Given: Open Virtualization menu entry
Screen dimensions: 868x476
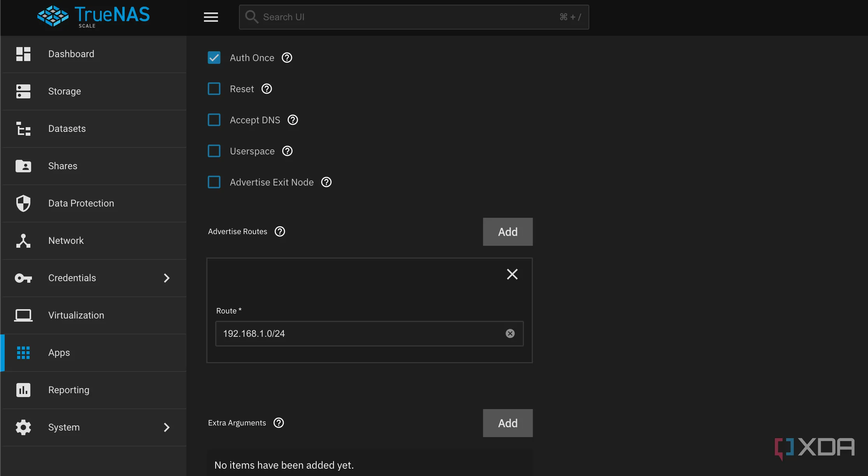Looking at the screenshot, I should point(93,315).
